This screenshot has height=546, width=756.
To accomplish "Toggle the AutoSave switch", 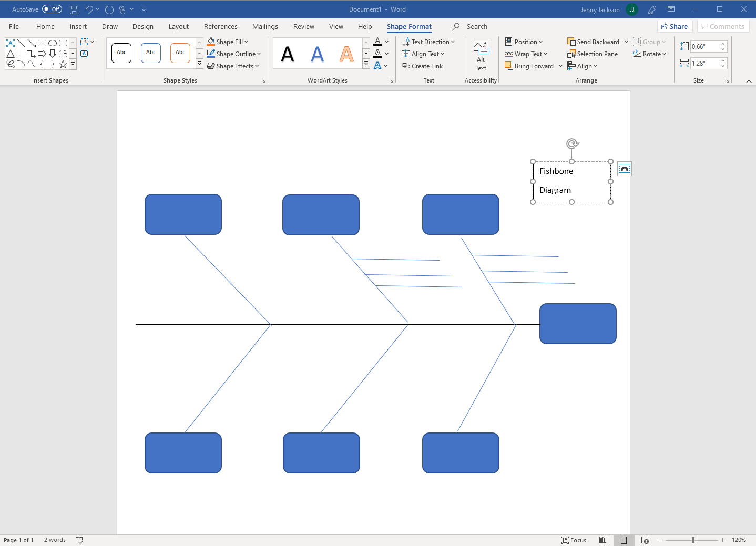I will click(52, 9).
